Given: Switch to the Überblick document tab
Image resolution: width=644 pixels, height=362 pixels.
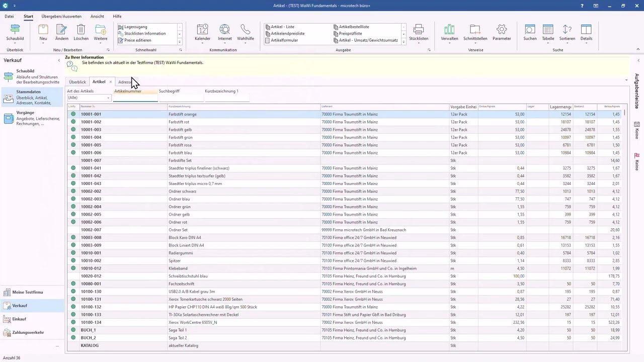Looking at the screenshot, I should [77, 82].
